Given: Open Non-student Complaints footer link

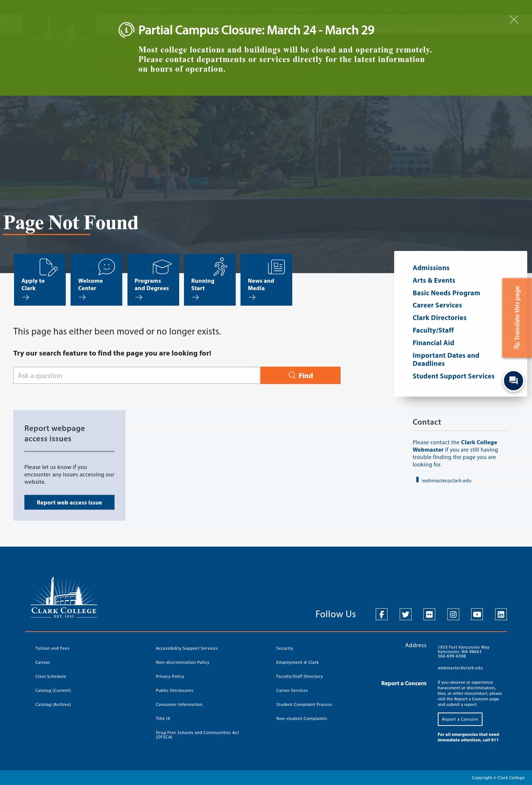Looking at the screenshot, I should click(x=301, y=718).
